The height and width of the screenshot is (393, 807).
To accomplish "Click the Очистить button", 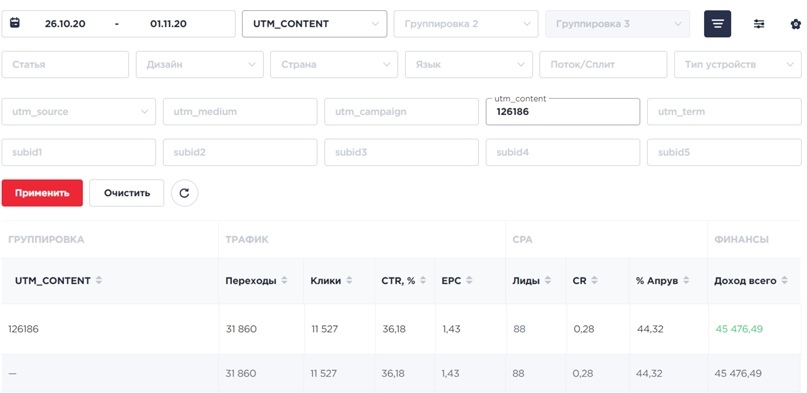I will 127,193.
